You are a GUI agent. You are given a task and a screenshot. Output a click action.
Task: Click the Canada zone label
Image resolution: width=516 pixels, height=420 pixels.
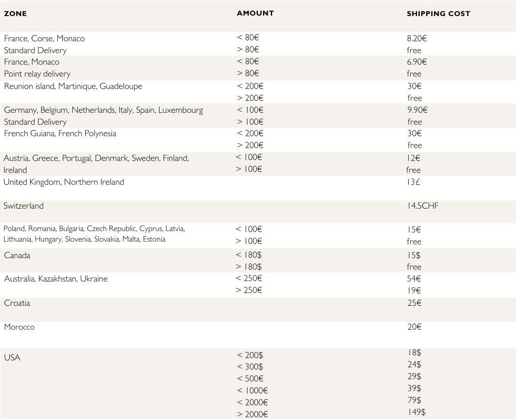(x=17, y=255)
